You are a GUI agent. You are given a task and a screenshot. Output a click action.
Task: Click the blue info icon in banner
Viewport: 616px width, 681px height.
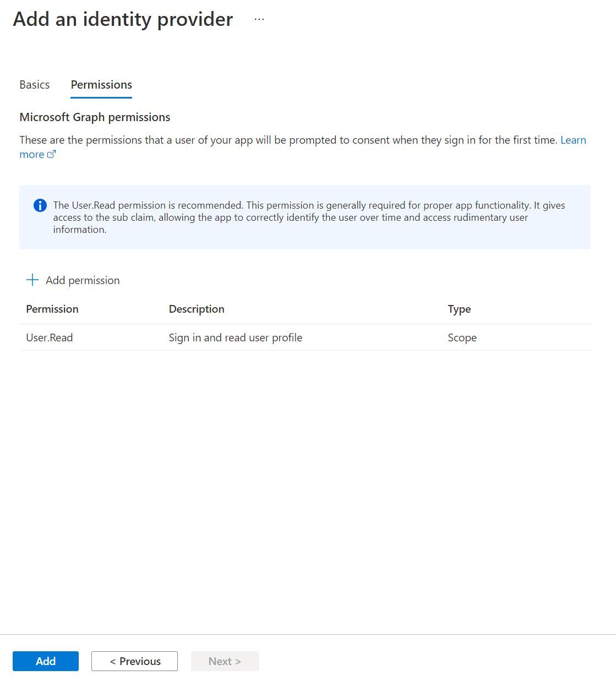click(40, 205)
